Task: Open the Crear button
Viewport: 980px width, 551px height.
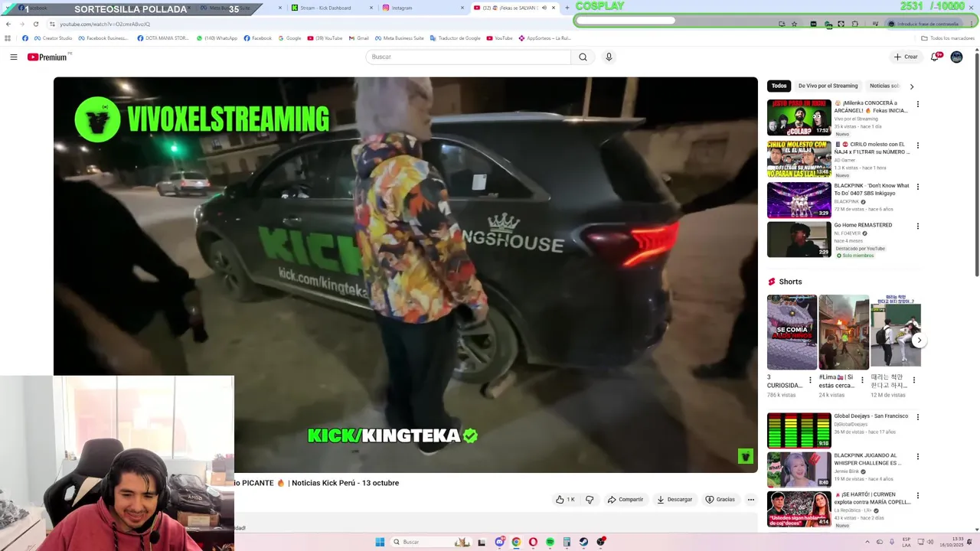Action: (906, 57)
